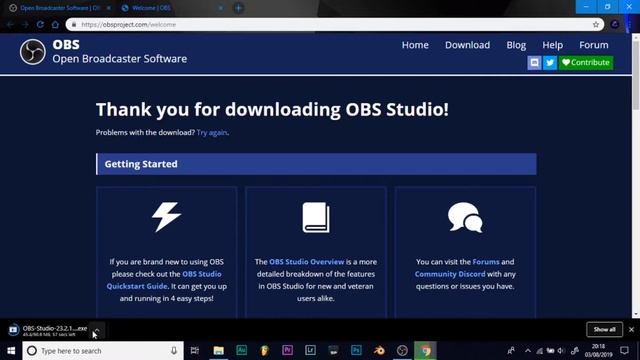Go to browser home with house icon
The width and height of the screenshot is (640, 360).
click(55, 24)
